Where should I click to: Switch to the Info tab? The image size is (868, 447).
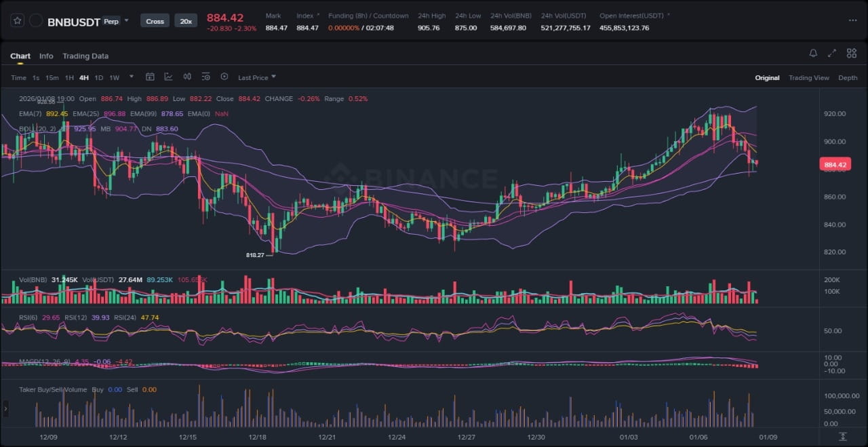[x=46, y=56]
